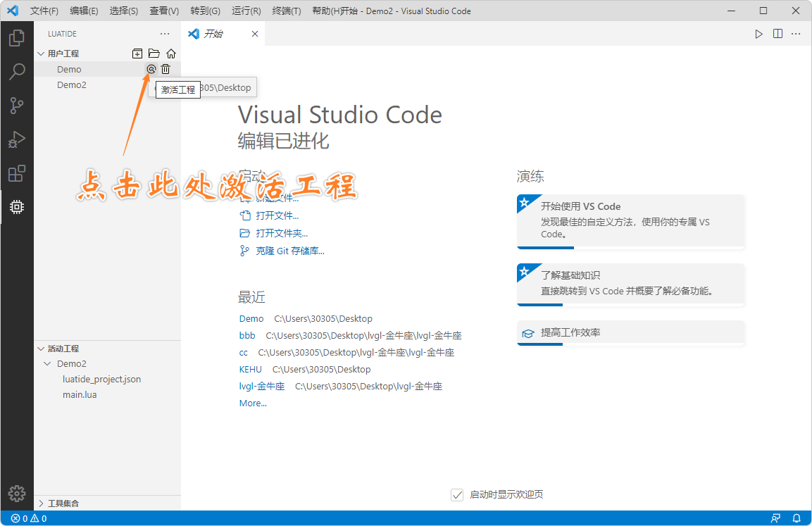Open recent Demo project link
Screen dimensions: 812x526
(251, 318)
